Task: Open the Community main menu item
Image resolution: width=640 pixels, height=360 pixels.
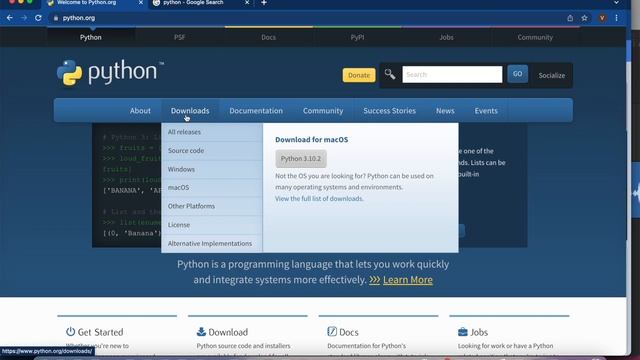Action: click(323, 111)
